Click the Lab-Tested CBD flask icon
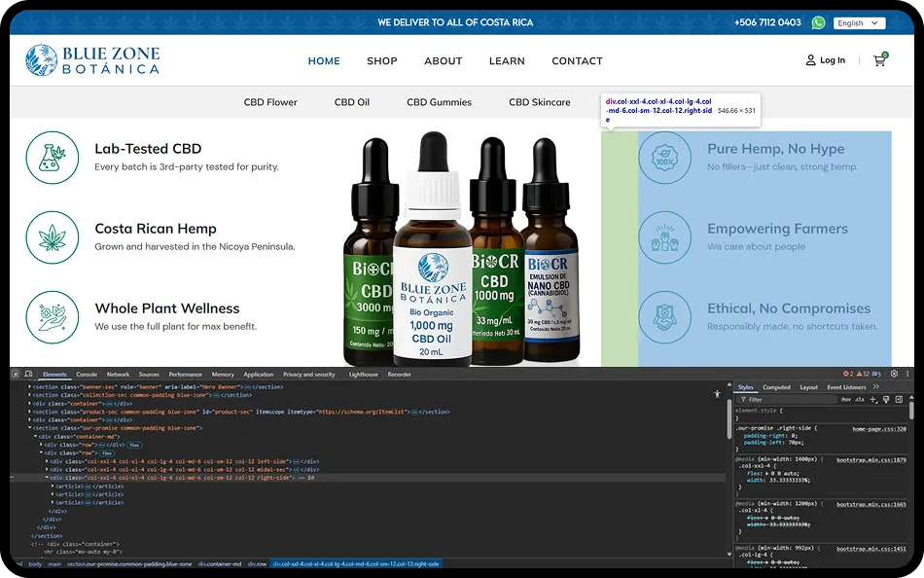Viewport: 924px width, 578px height. coord(52,158)
